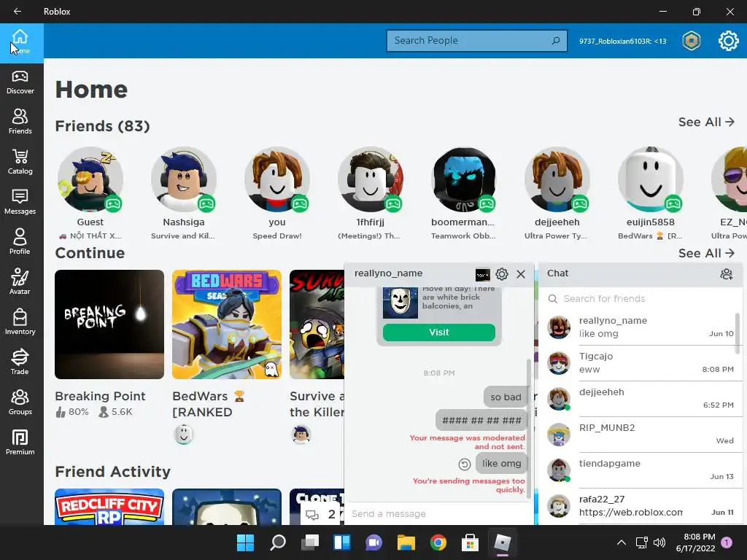This screenshot has height=560, width=747.
Task: Open Discover in the sidebar
Action: pos(20,82)
